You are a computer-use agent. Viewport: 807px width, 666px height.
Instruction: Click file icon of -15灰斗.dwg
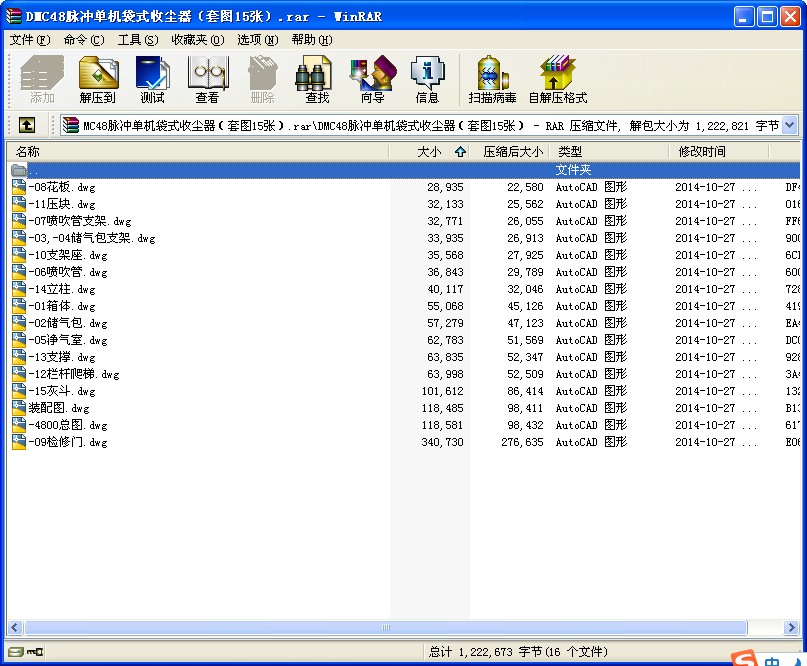click(19, 391)
